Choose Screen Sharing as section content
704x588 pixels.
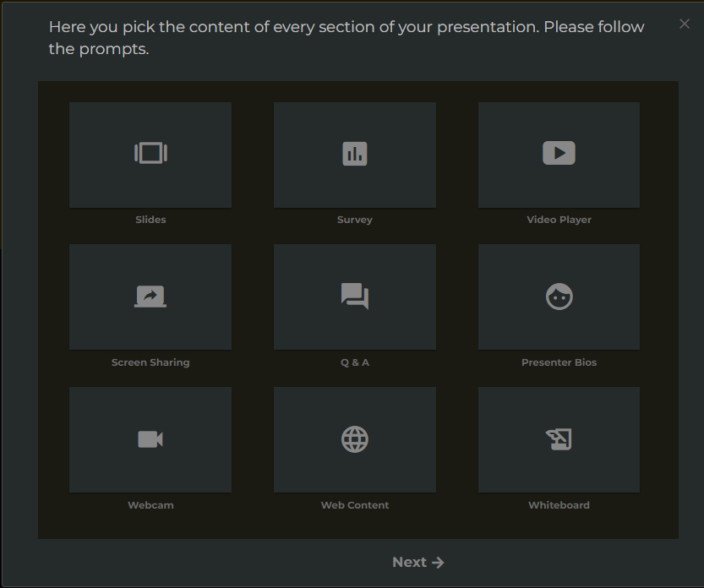(150, 297)
